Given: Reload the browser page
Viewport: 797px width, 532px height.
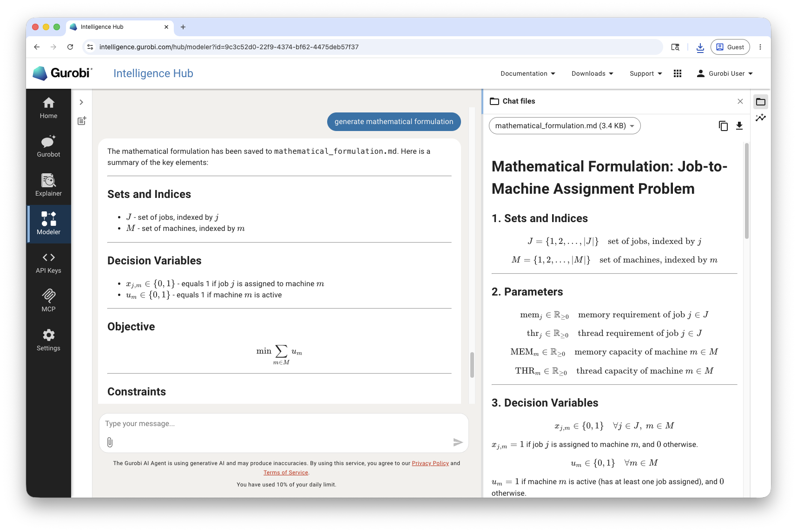Looking at the screenshot, I should tap(70, 47).
